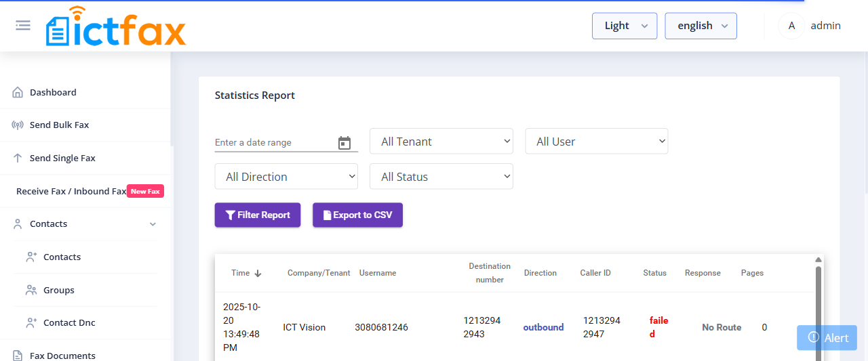Click the failed status cell
The image size is (868, 361).
click(659, 327)
